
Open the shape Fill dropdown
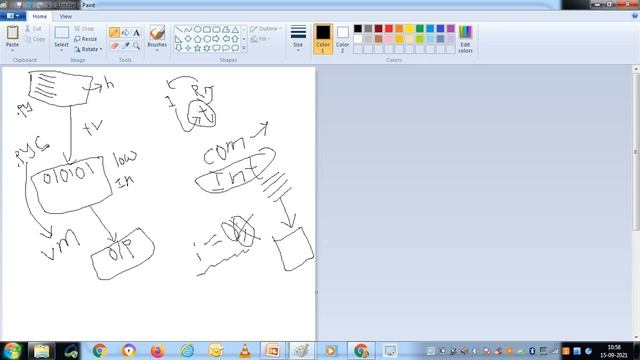point(260,39)
